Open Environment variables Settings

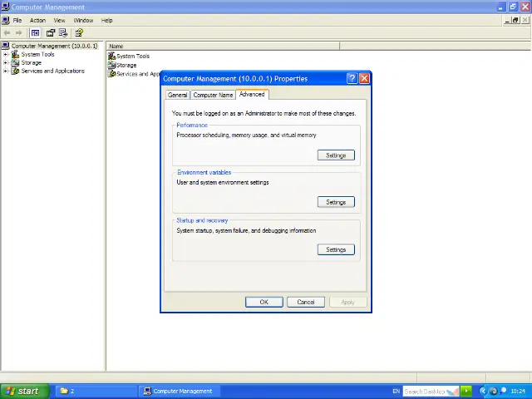(x=336, y=202)
